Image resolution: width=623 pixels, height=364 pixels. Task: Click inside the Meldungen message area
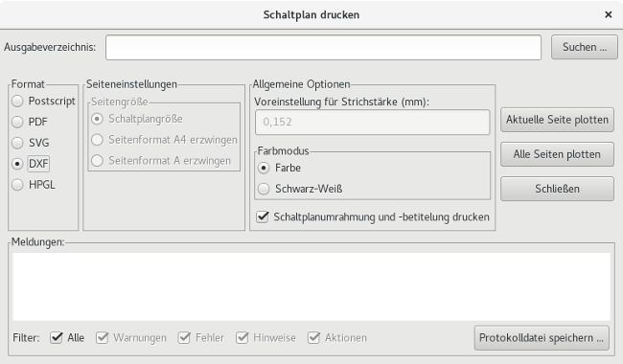click(311, 286)
